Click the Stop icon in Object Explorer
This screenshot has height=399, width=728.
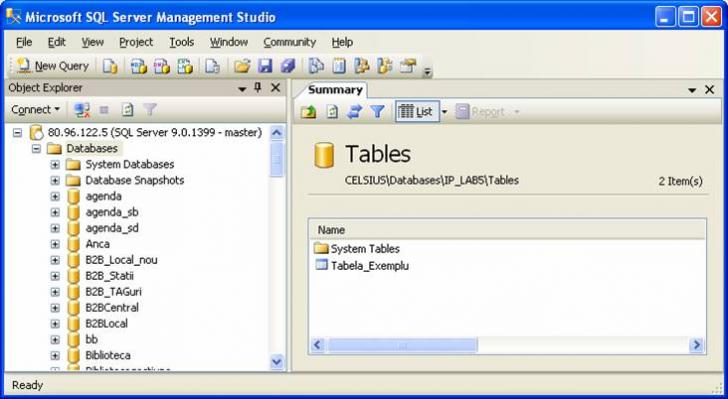coord(104,110)
